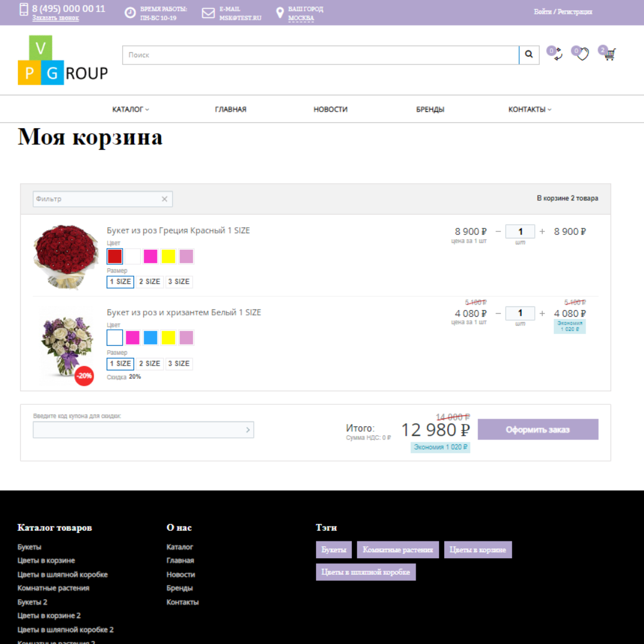Expand the Контакты menu dropdown

[x=530, y=110]
